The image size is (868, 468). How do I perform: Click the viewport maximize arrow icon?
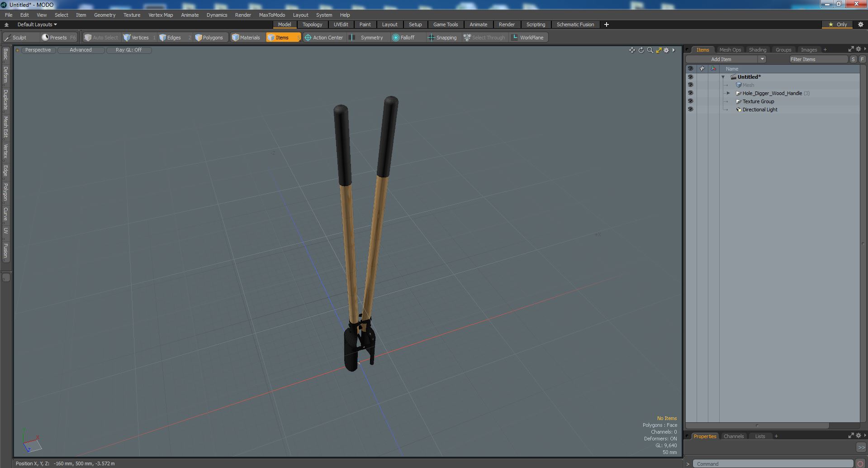point(659,50)
